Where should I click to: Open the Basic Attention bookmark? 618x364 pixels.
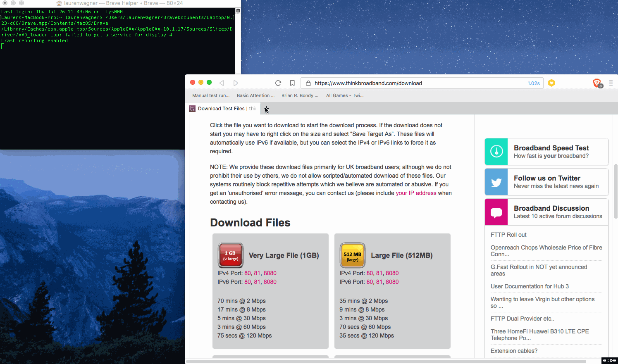click(x=255, y=95)
